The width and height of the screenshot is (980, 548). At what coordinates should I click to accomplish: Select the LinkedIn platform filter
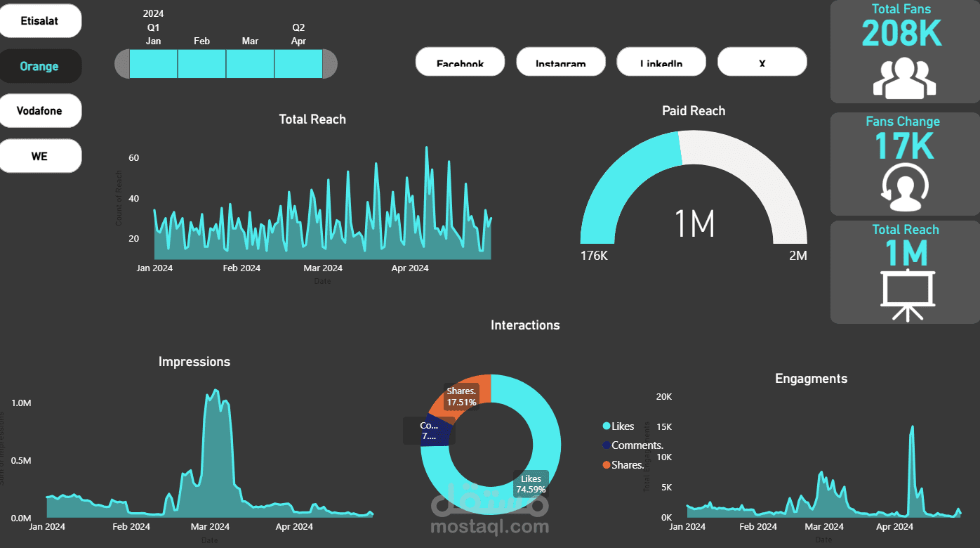(x=661, y=62)
